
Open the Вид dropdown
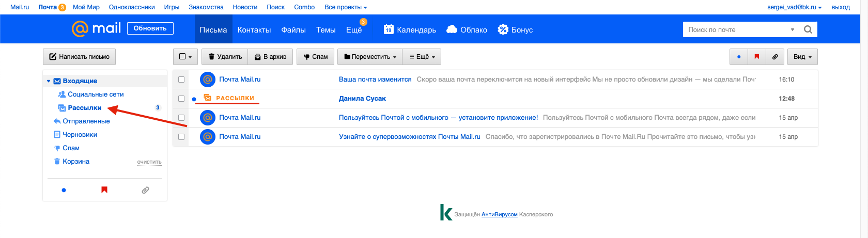[802, 57]
